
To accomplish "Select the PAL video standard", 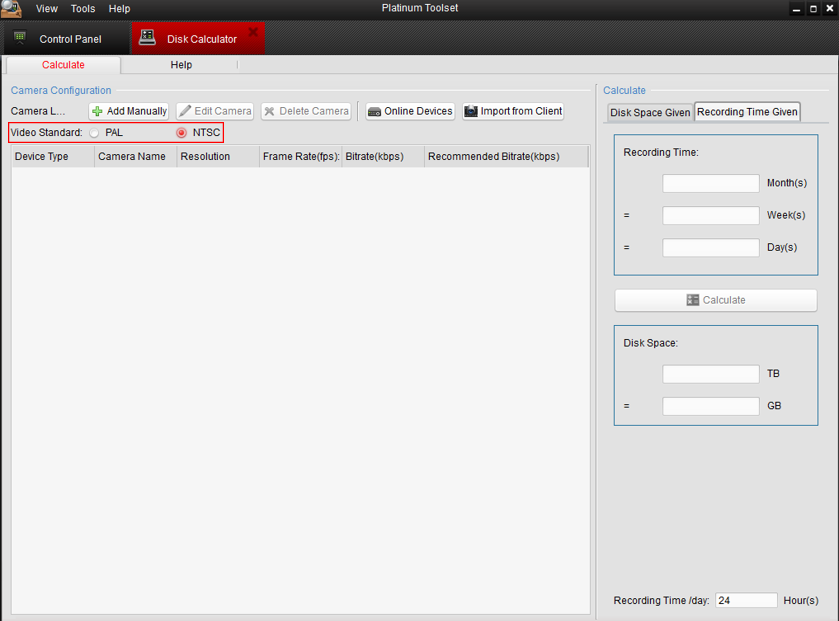I will [94, 133].
